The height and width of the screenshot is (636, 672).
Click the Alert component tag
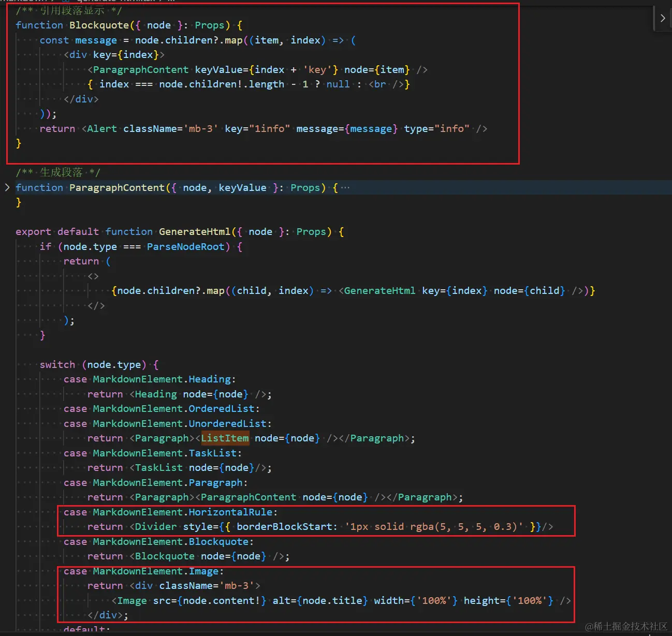(102, 129)
